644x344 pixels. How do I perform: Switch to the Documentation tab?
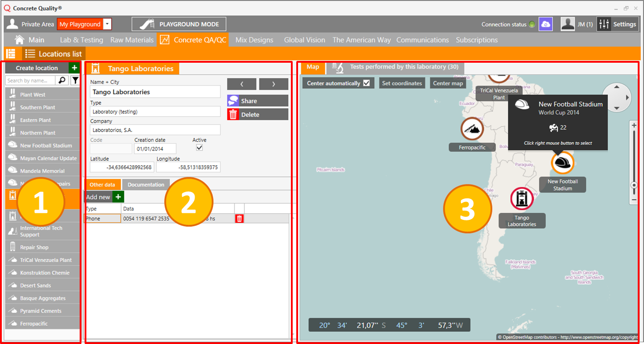(146, 185)
